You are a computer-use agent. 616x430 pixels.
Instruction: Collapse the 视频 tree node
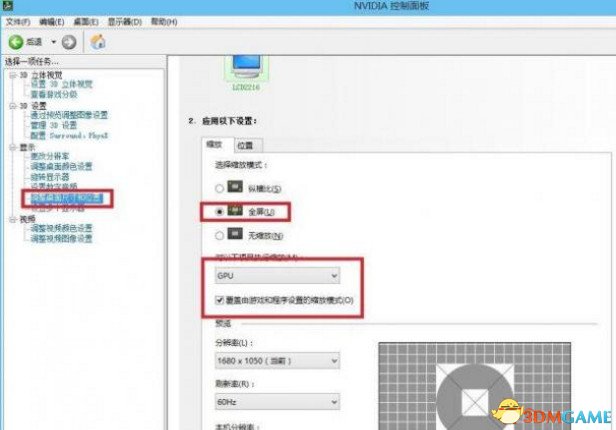coord(13,220)
